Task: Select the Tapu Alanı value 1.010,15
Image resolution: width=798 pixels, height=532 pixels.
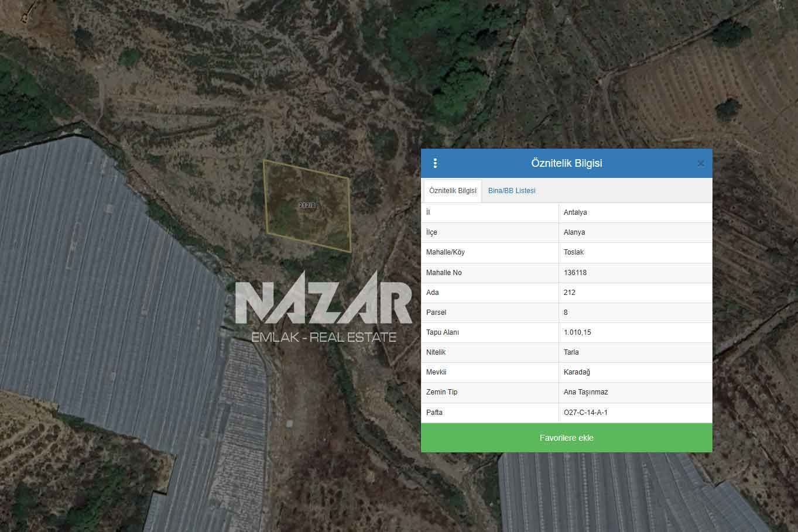Action: [577, 332]
